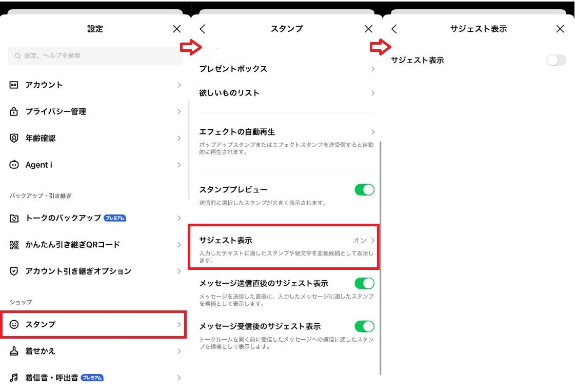Image resolution: width=575 pixels, height=392 pixels.
Task: Close the サジェスト表示 screen with X
Action: (x=560, y=29)
